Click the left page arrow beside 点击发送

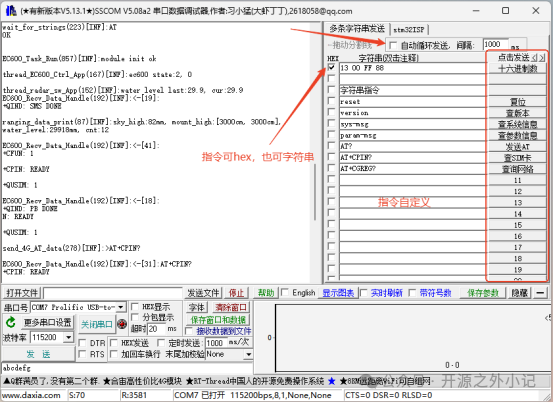(534, 57)
